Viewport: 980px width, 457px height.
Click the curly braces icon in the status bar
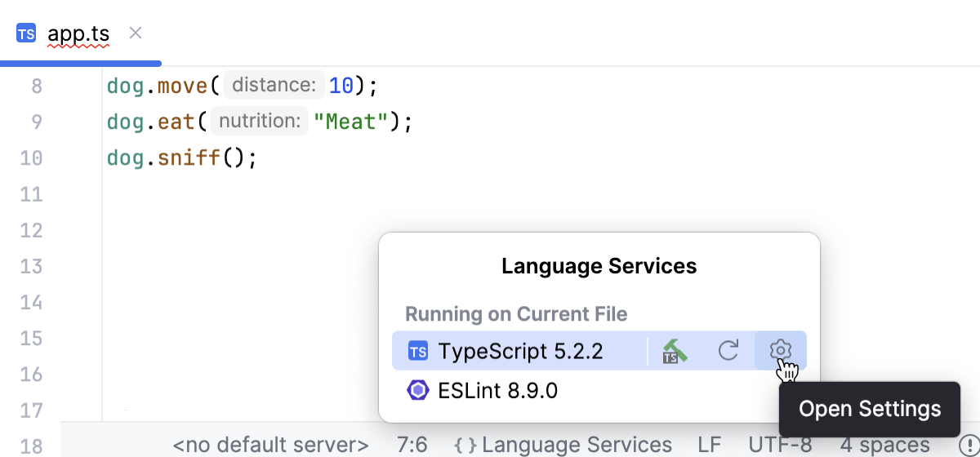point(465,446)
